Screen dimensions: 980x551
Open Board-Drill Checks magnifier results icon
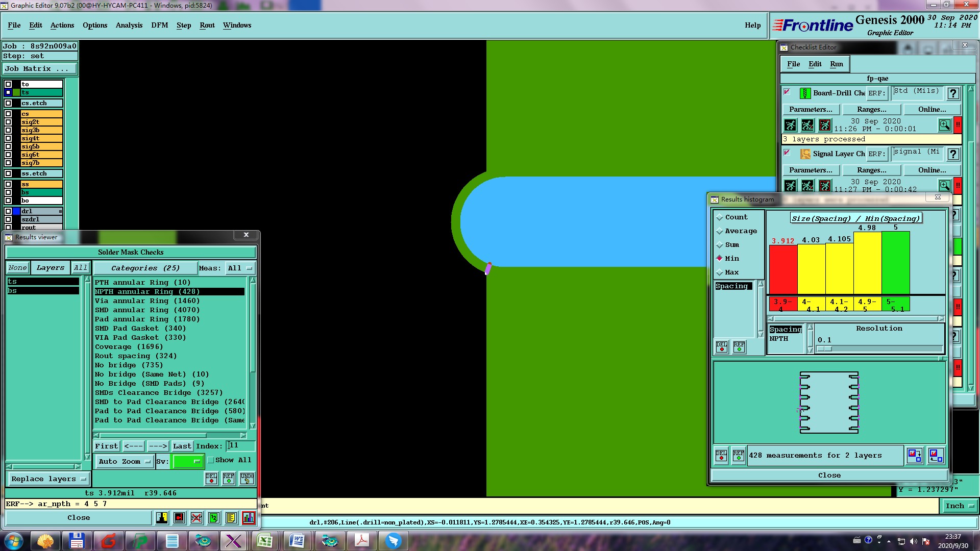click(x=944, y=125)
